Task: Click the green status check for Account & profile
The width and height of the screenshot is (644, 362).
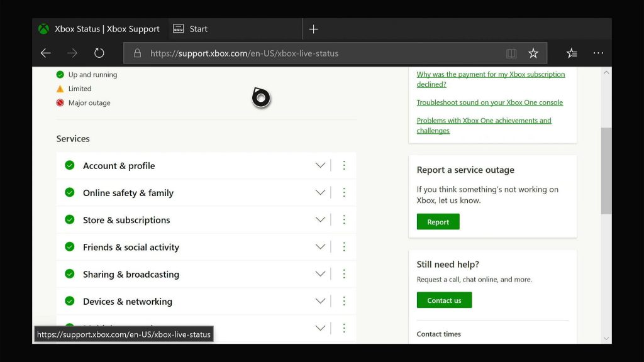Action: pos(70,165)
